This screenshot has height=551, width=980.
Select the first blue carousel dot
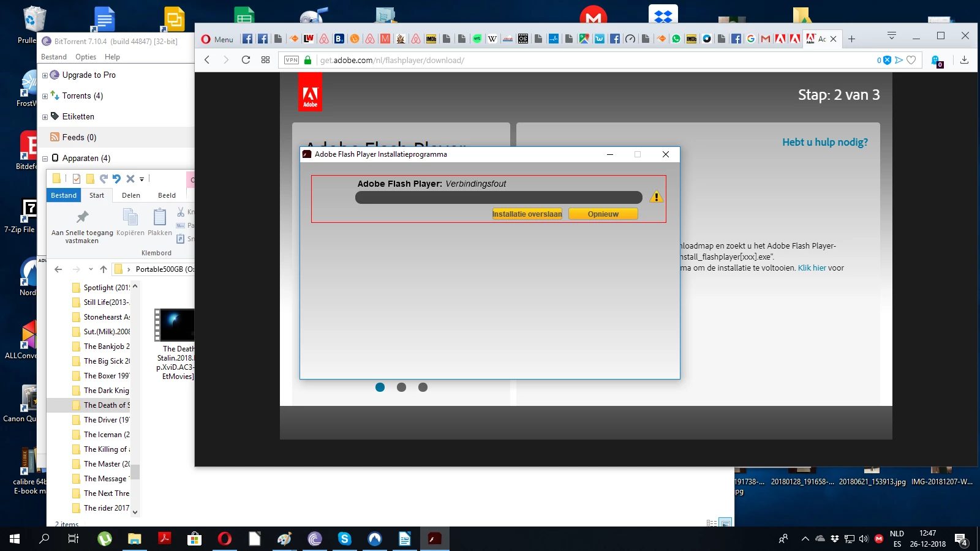tap(380, 387)
